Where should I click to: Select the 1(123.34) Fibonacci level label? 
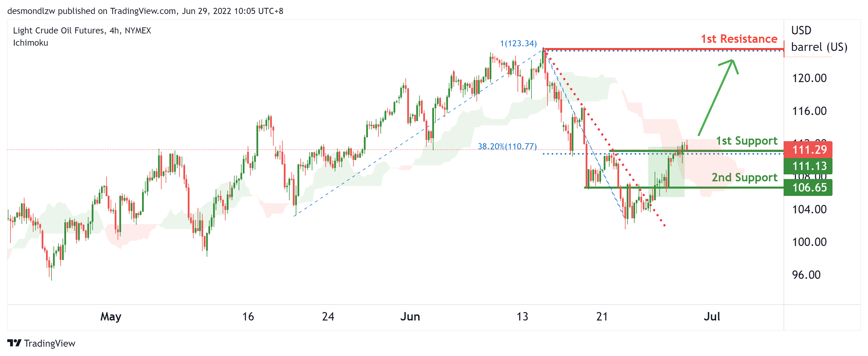[x=518, y=43]
